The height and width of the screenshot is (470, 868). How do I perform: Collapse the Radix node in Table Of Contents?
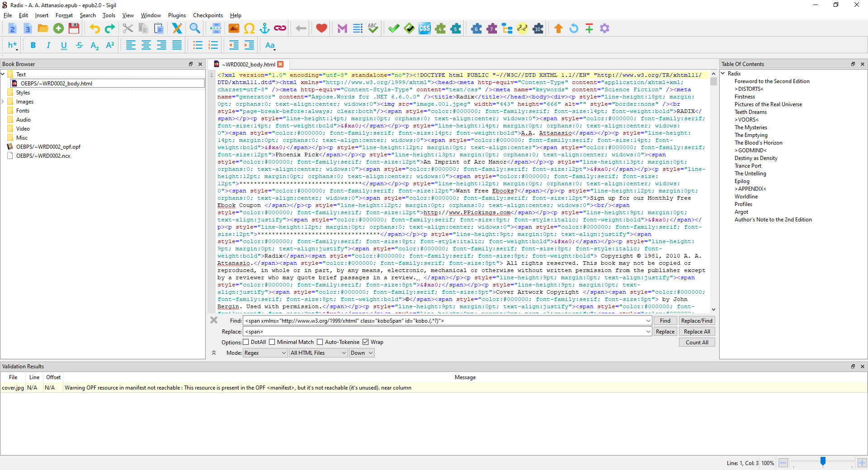pyautogui.click(x=723, y=73)
